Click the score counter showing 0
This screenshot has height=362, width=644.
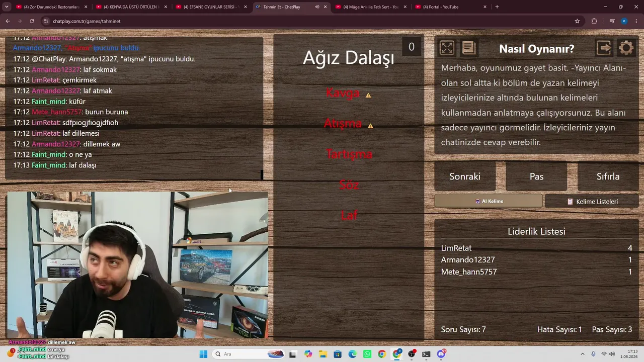(x=412, y=47)
